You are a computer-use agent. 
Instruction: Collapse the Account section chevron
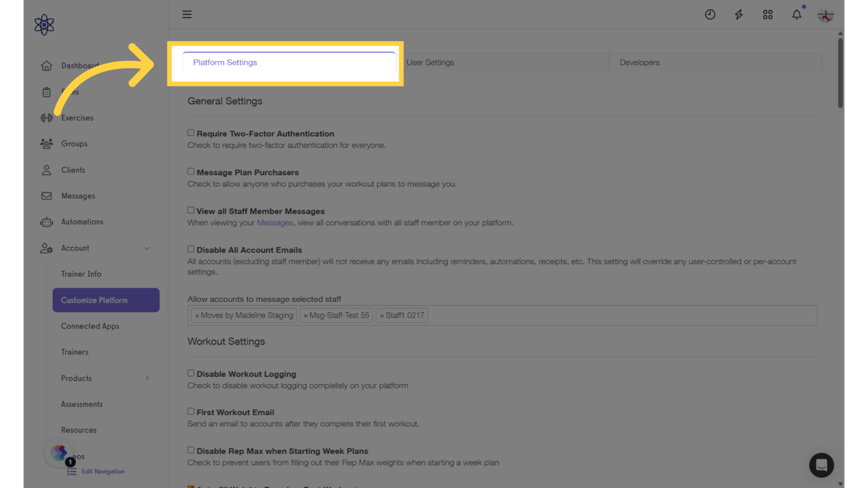147,248
